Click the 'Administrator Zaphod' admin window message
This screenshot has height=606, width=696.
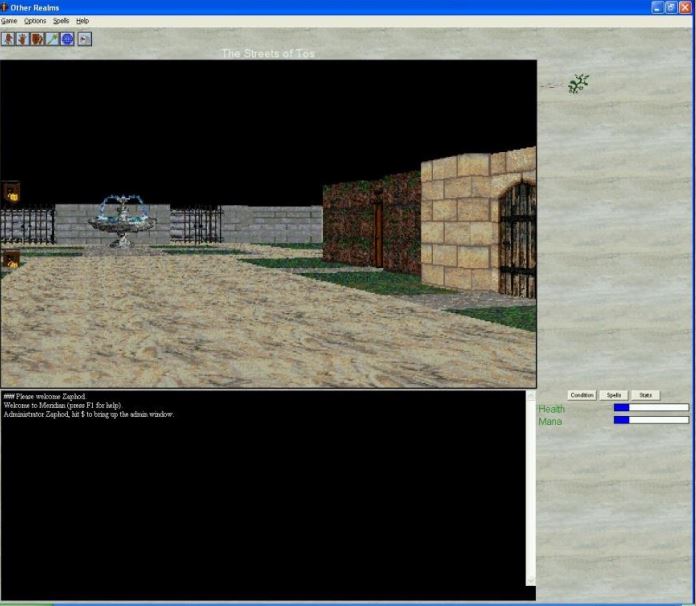coord(88,414)
